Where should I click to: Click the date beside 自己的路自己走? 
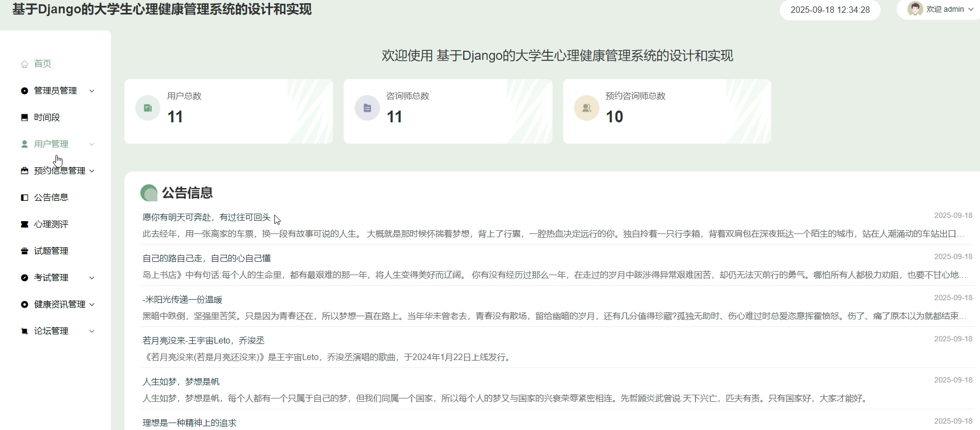tap(953, 256)
